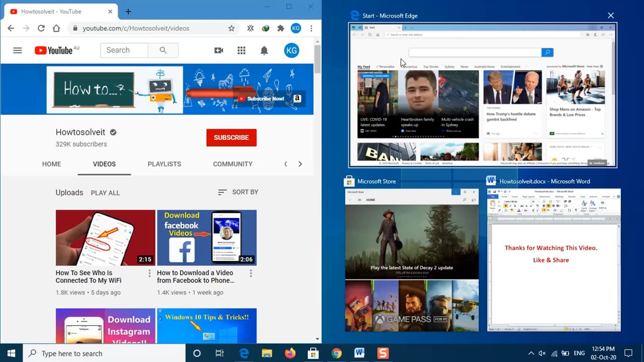Click Subscribe Now on channel banner
Image resolution: width=644 pixels, height=362 pixels.
[261, 99]
